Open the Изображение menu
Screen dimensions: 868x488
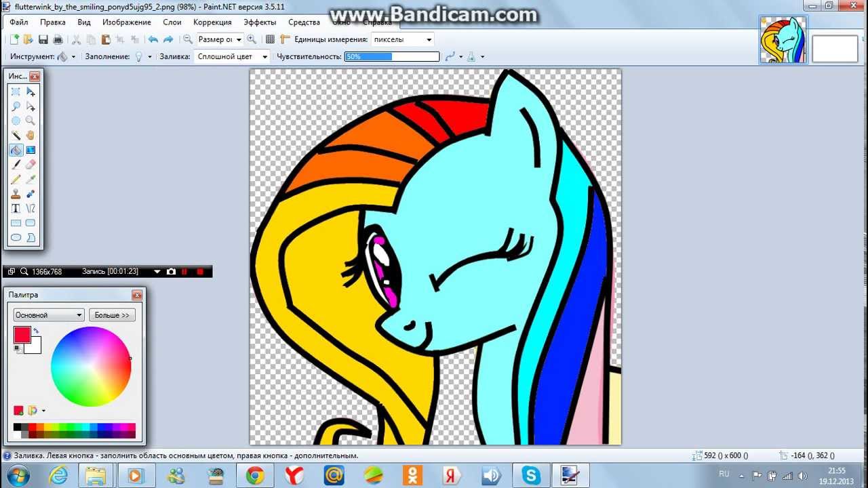tap(127, 22)
